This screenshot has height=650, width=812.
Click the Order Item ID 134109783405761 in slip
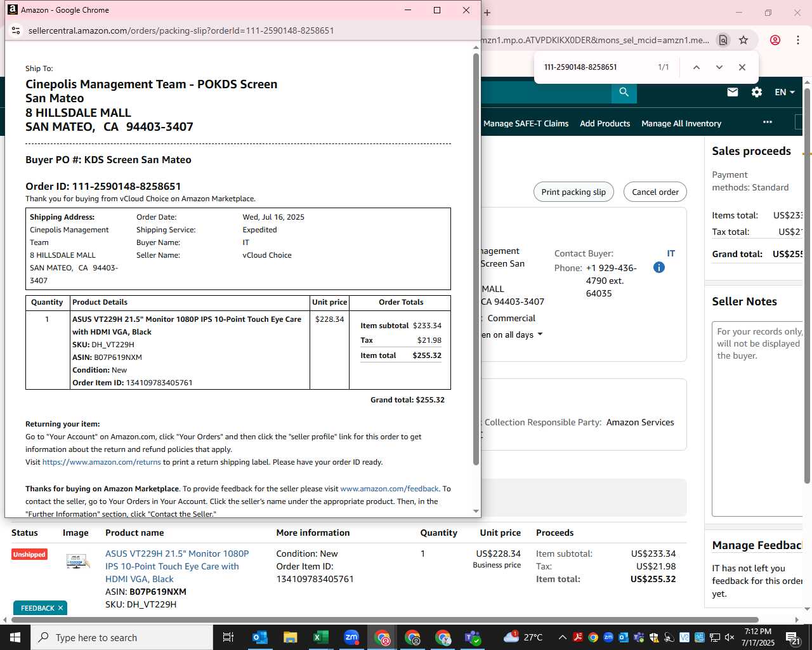pyautogui.click(x=133, y=383)
